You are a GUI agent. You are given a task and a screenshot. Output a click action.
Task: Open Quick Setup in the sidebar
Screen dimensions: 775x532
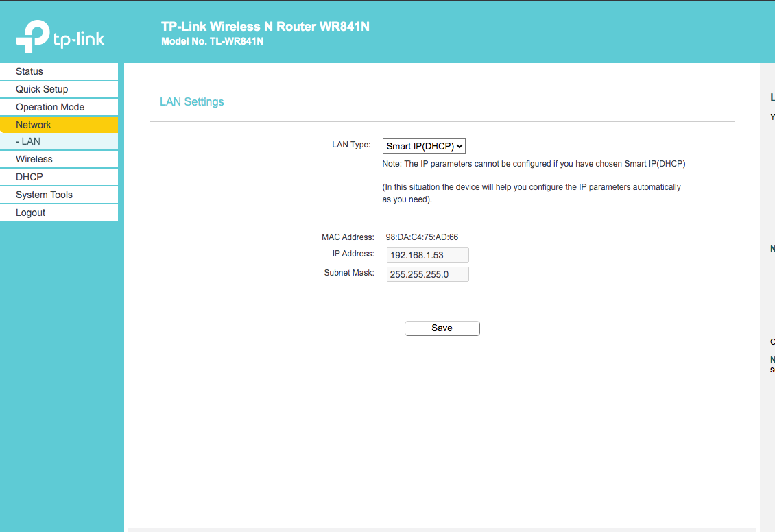59,89
